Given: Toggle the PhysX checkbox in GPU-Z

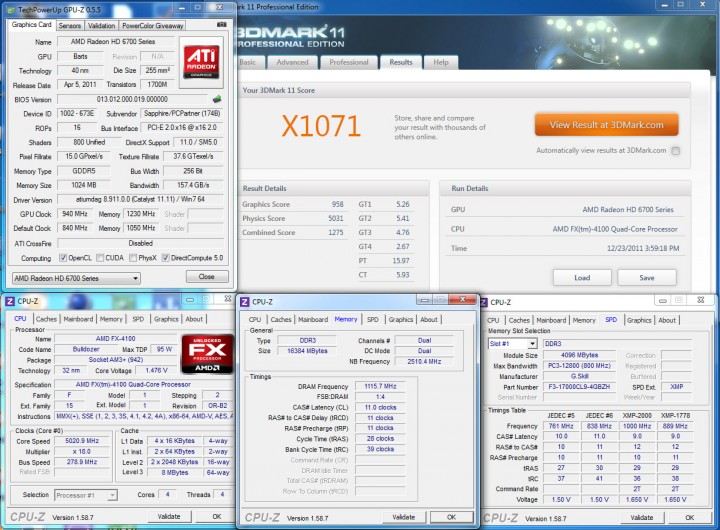Looking at the screenshot, I should click(133, 258).
